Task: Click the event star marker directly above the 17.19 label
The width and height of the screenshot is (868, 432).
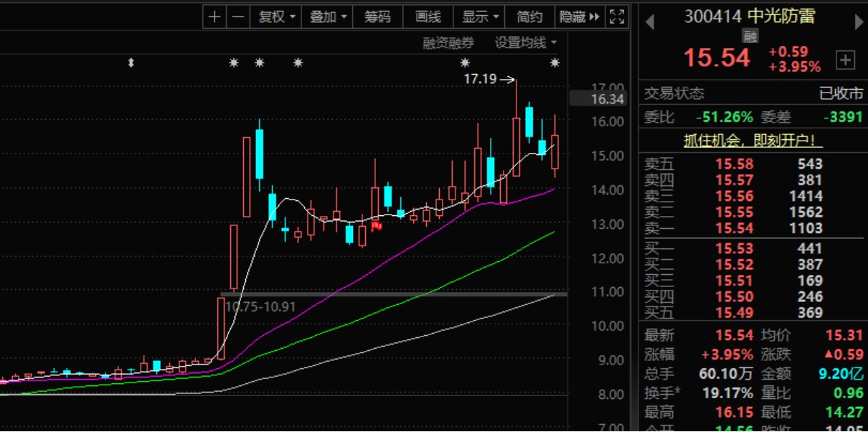Action: (465, 63)
